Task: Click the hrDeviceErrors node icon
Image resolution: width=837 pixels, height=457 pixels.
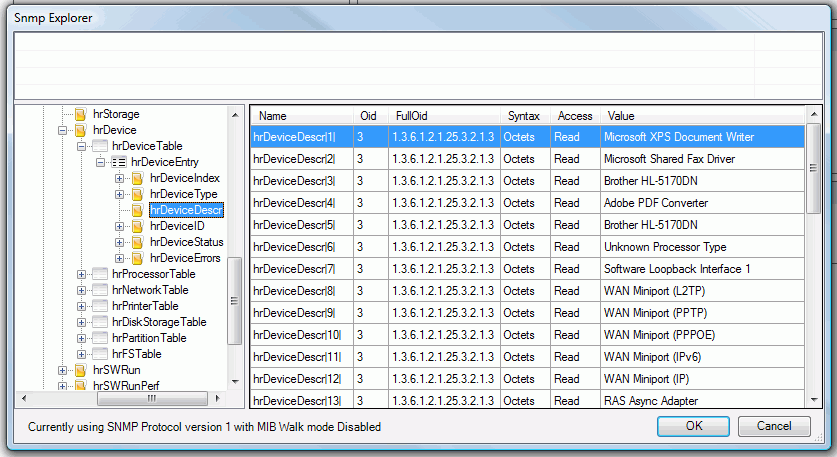Action: pyautogui.click(x=137, y=258)
